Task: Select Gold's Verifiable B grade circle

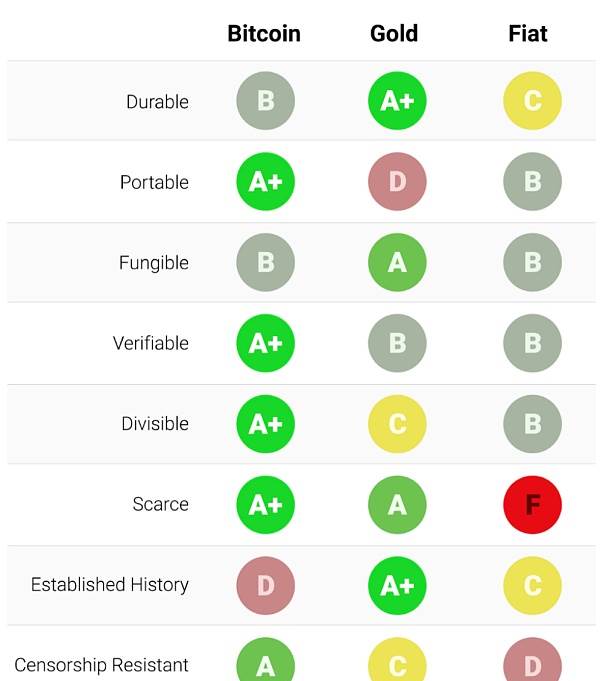Action: point(397,343)
